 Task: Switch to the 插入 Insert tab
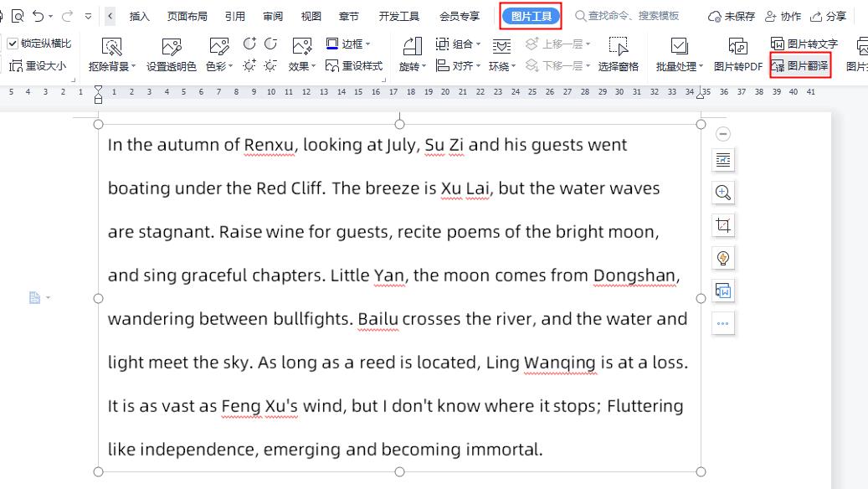tap(140, 16)
